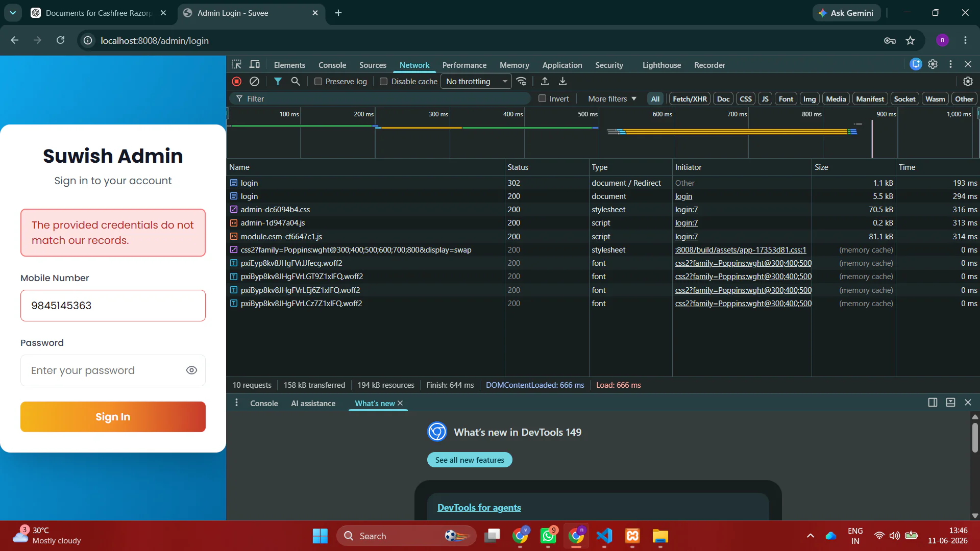Open DevTools for agents link
Screen dimensions: 980x551
[x=479, y=508]
